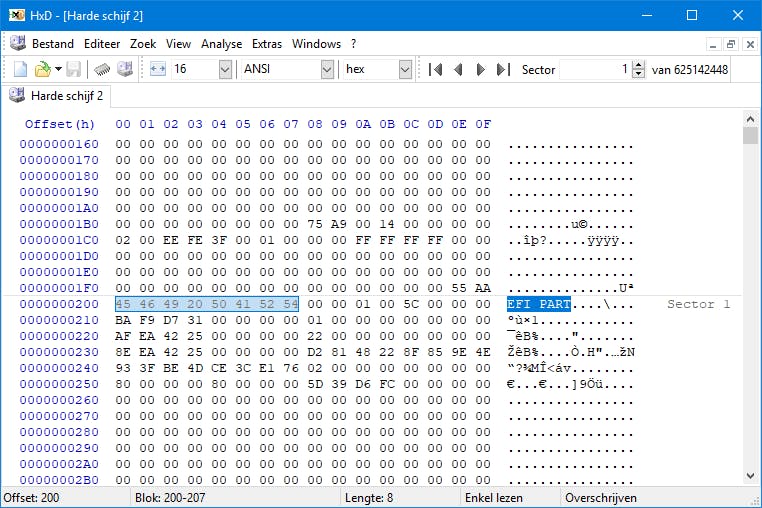762x508 pixels.
Task: Open the Zoek menu
Action: tap(143, 44)
